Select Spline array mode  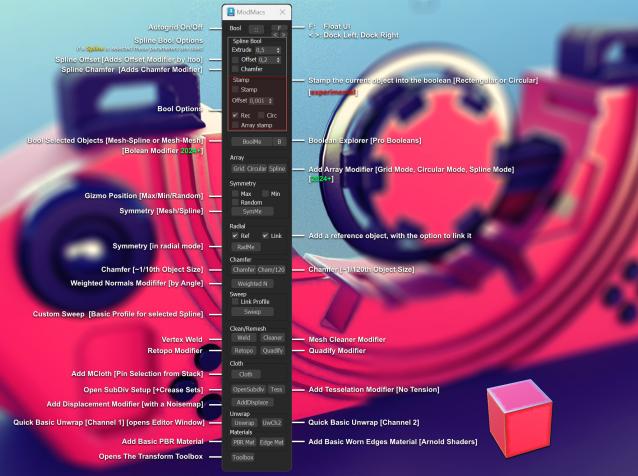click(x=277, y=168)
